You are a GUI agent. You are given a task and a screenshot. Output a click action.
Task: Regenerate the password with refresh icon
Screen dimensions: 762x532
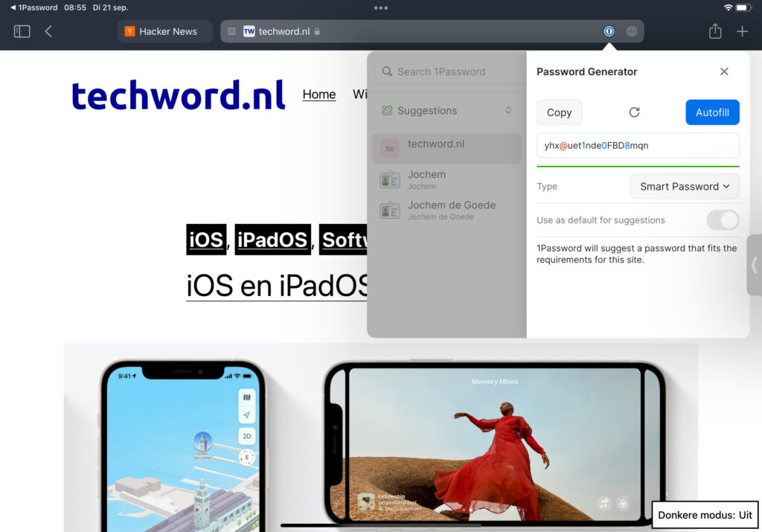(634, 112)
